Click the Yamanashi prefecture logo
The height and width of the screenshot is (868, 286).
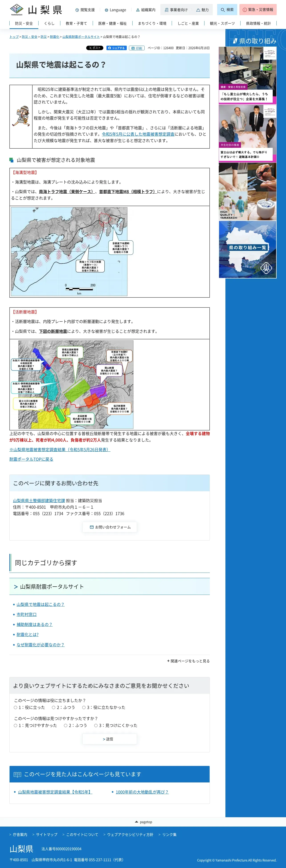(x=36, y=10)
